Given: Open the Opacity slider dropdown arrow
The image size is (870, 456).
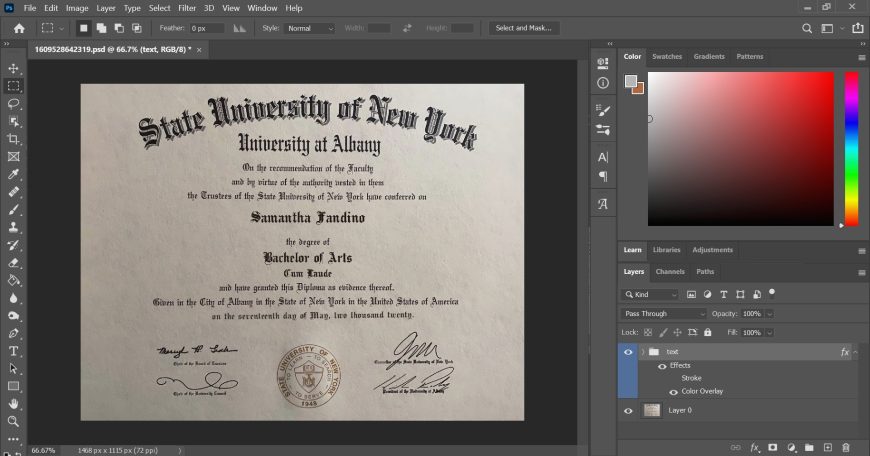Looking at the screenshot, I should click(x=770, y=314).
